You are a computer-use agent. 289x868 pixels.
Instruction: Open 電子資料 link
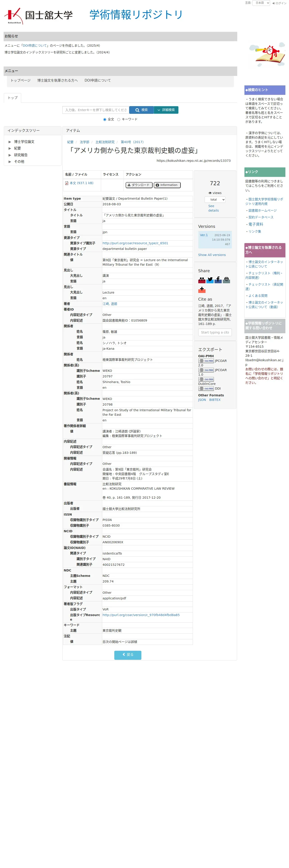256,224
